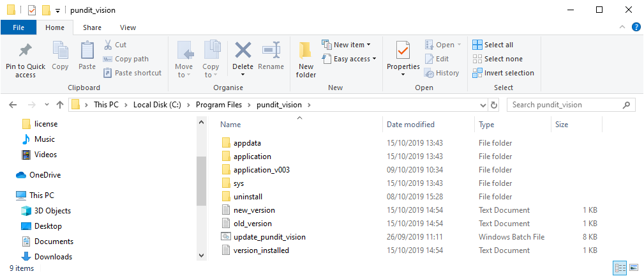This screenshot has width=644, height=276.
Task: Open address bar previous locations dropdown
Action: [x=483, y=105]
